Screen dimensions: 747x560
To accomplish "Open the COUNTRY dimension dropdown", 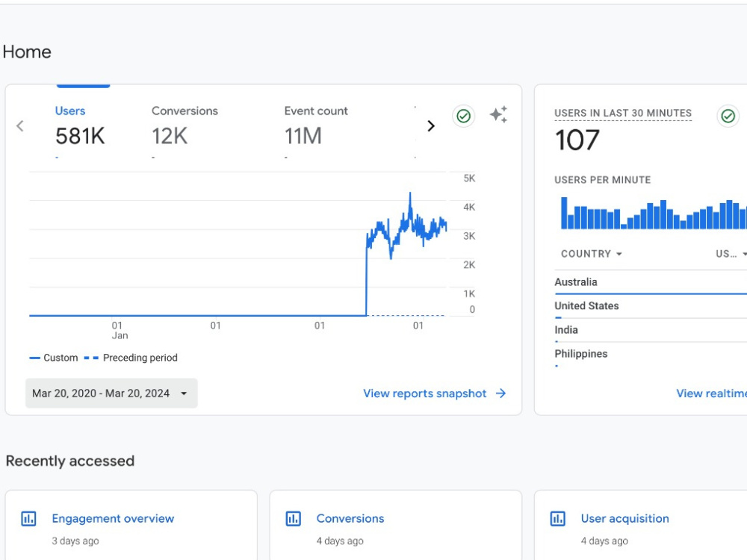I will tap(591, 254).
